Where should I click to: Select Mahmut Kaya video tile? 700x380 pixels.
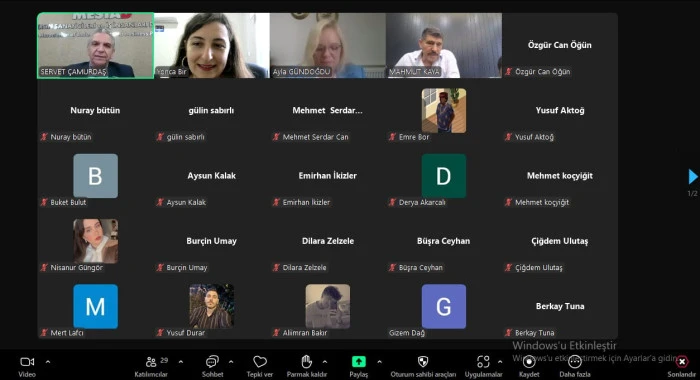click(444, 46)
